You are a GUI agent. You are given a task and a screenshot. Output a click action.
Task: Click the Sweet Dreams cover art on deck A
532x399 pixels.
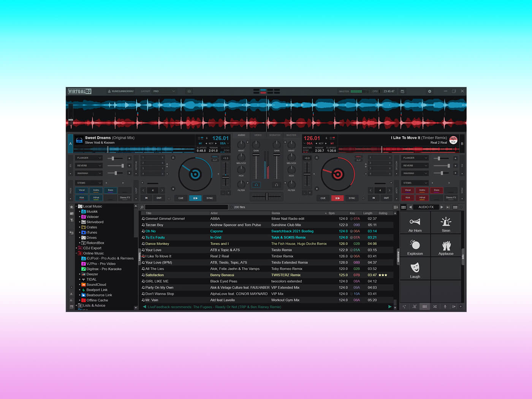point(79,140)
